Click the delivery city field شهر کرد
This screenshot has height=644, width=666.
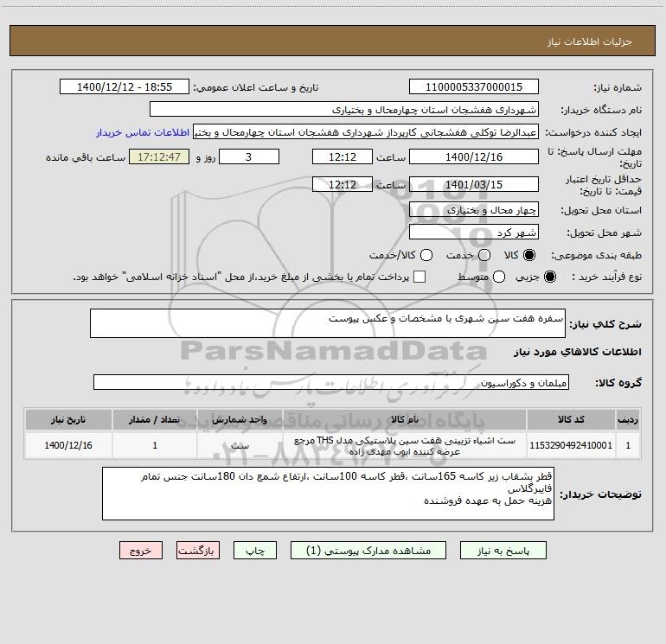coord(474,232)
